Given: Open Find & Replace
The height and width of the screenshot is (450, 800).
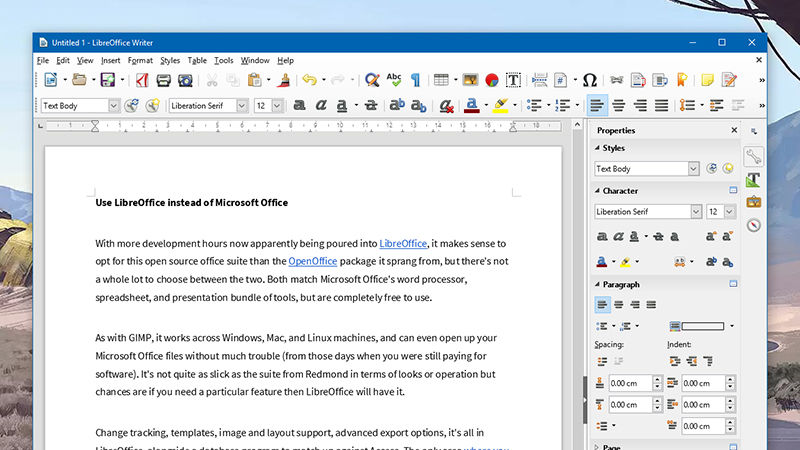Looking at the screenshot, I should 372,80.
